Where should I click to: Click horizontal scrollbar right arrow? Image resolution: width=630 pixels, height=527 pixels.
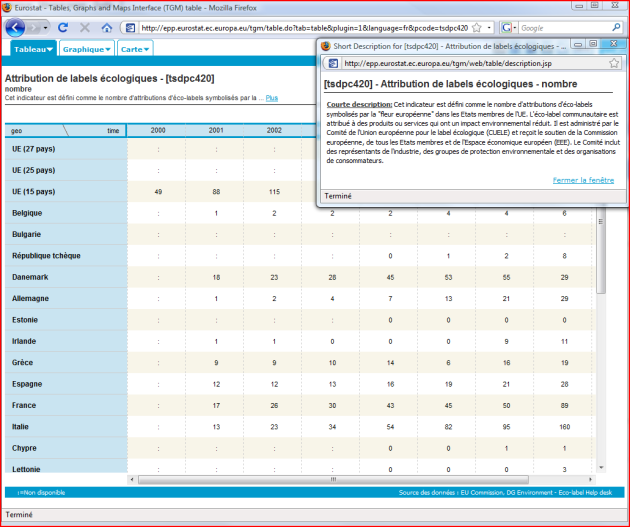pyautogui.click(x=590, y=479)
